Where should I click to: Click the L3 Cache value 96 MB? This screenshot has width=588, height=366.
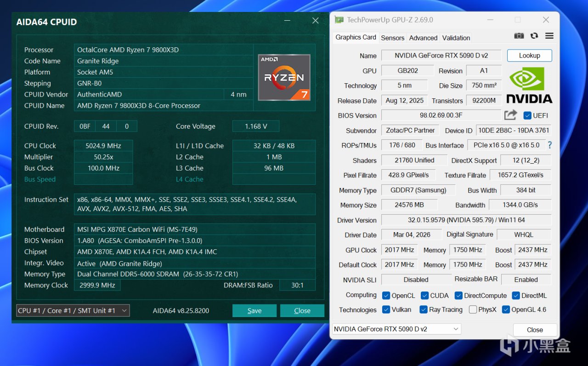tap(274, 168)
